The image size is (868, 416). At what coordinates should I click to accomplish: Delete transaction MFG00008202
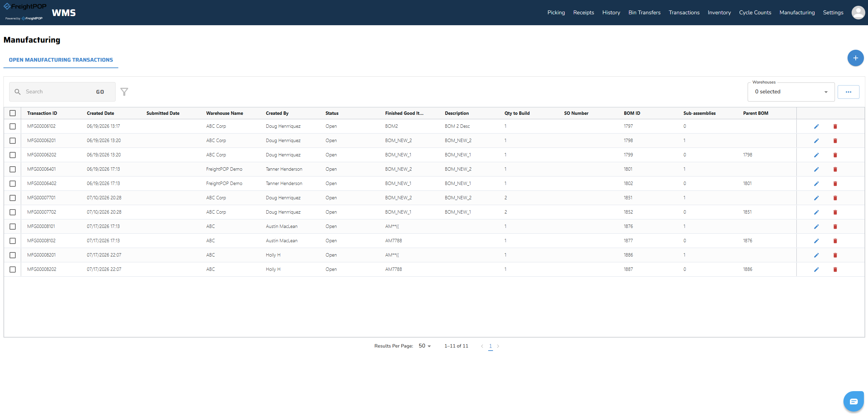pos(835,269)
